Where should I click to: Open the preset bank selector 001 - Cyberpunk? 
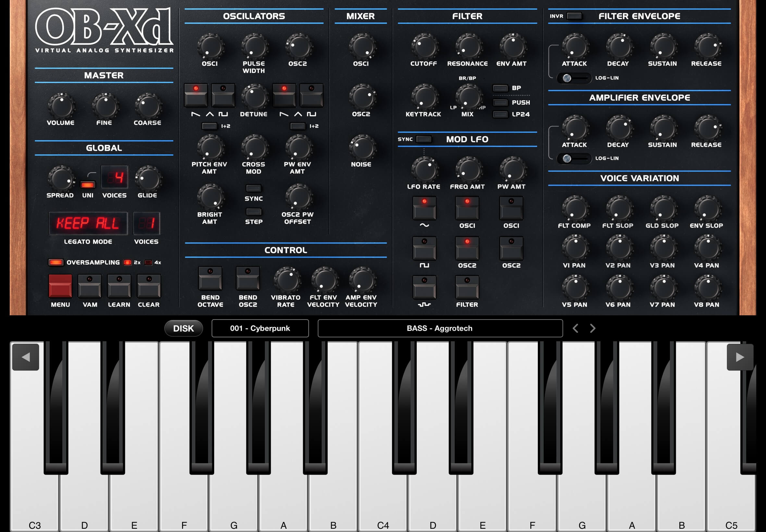click(x=260, y=328)
